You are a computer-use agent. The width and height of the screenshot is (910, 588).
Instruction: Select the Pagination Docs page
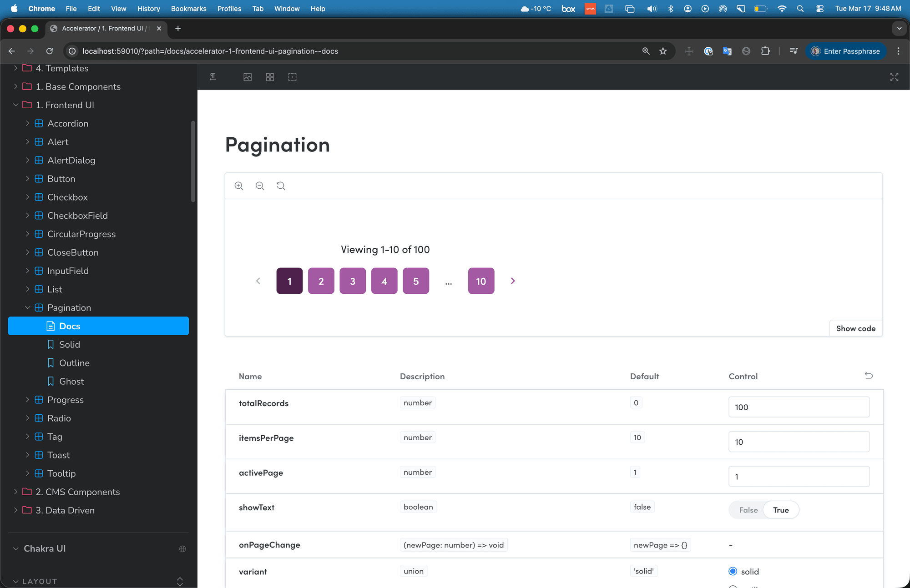(x=98, y=326)
